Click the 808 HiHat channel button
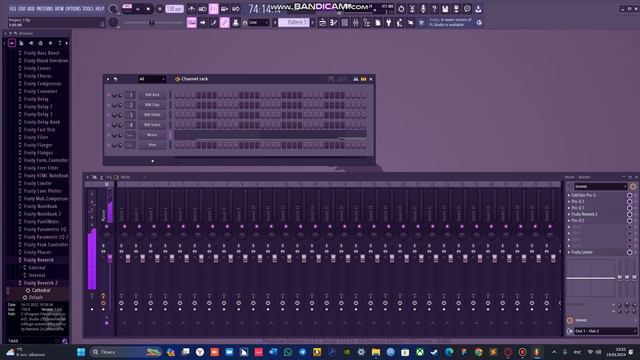The width and height of the screenshot is (640, 360). (x=152, y=115)
